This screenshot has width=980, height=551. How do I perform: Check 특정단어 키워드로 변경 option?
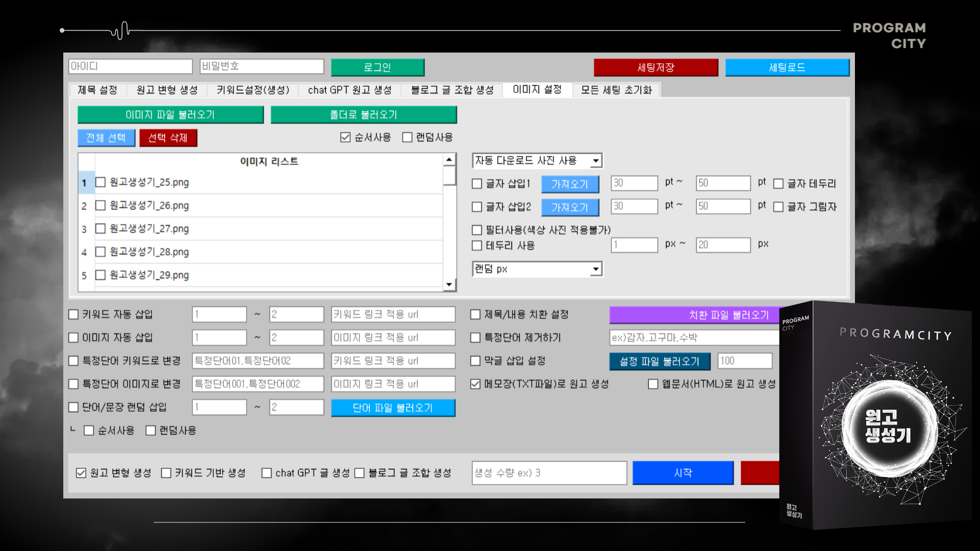click(73, 361)
